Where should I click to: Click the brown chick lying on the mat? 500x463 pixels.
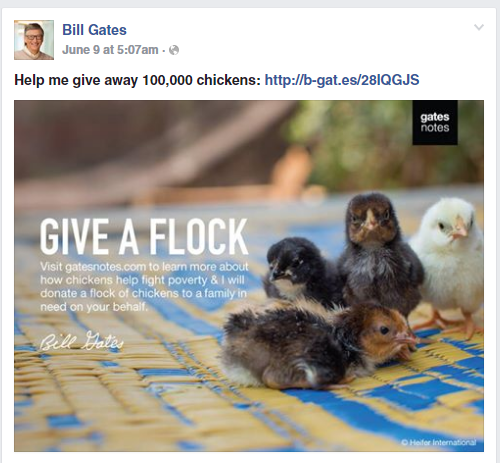[317, 345]
